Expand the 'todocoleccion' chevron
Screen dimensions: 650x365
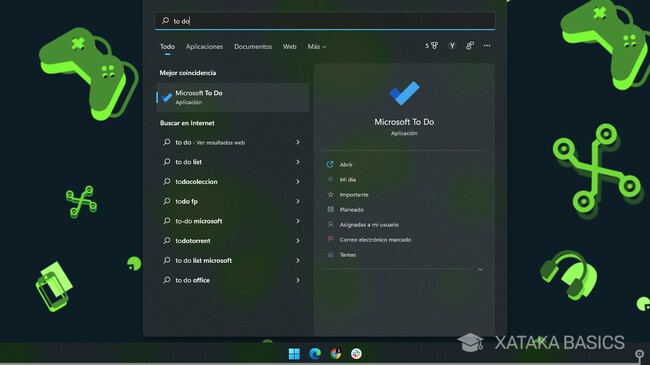[x=298, y=182]
